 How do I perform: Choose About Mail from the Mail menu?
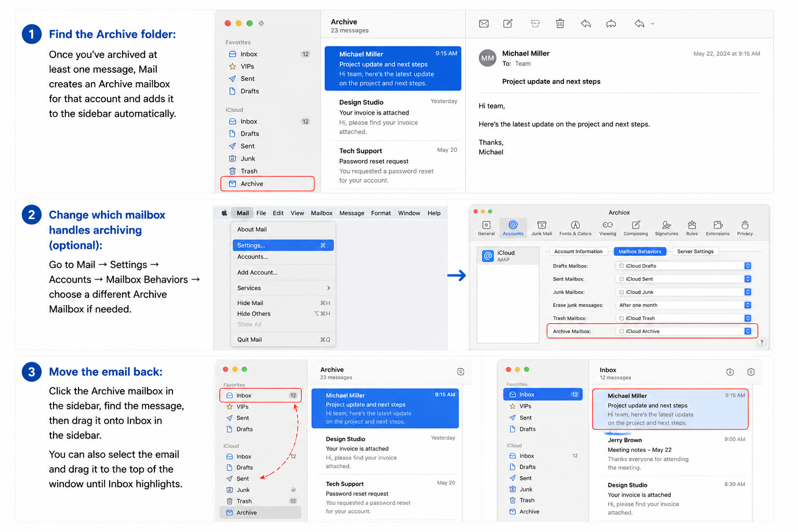(x=283, y=229)
